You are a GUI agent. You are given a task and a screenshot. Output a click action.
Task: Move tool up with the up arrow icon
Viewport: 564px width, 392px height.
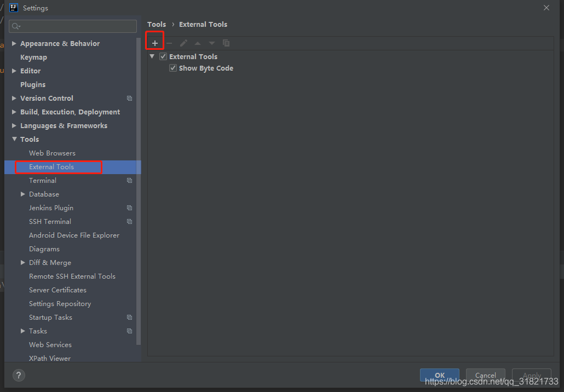point(198,43)
